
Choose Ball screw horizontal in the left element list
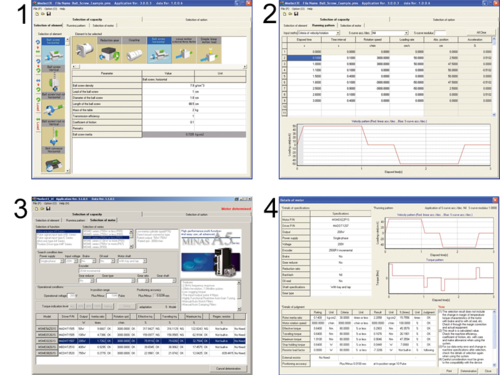(53, 52)
